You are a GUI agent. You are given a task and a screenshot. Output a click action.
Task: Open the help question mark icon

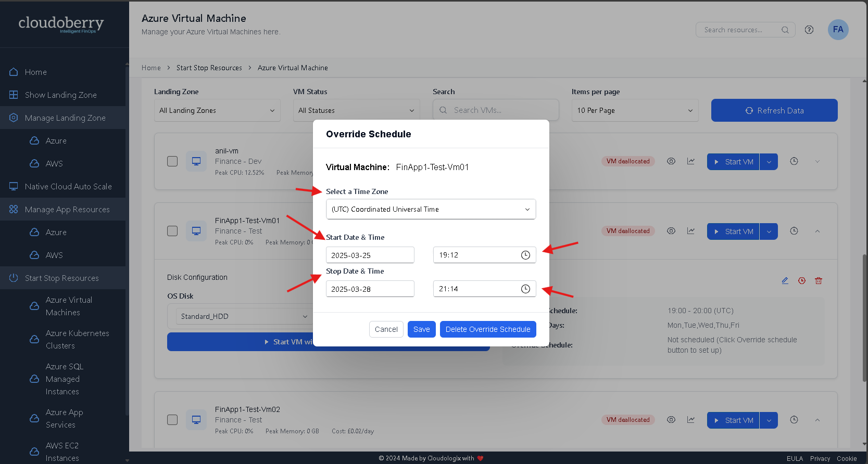click(x=809, y=30)
